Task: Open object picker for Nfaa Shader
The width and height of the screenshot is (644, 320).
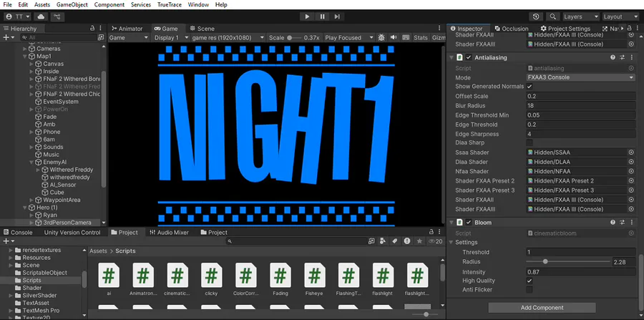Action: click(631, 171)
